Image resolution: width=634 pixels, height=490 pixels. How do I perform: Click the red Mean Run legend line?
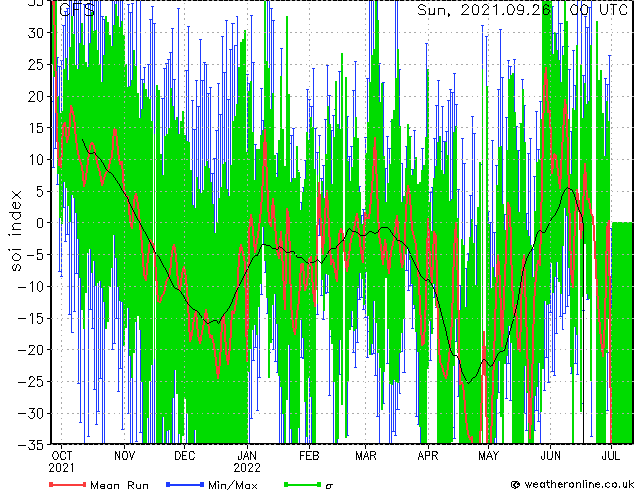click(x=67, y=484)
